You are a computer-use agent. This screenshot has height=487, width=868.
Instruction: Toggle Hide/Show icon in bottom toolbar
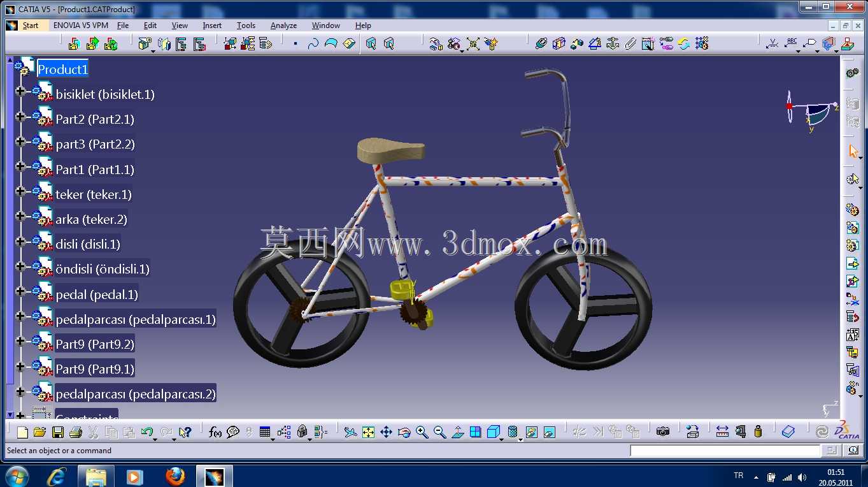pos(532,432)
